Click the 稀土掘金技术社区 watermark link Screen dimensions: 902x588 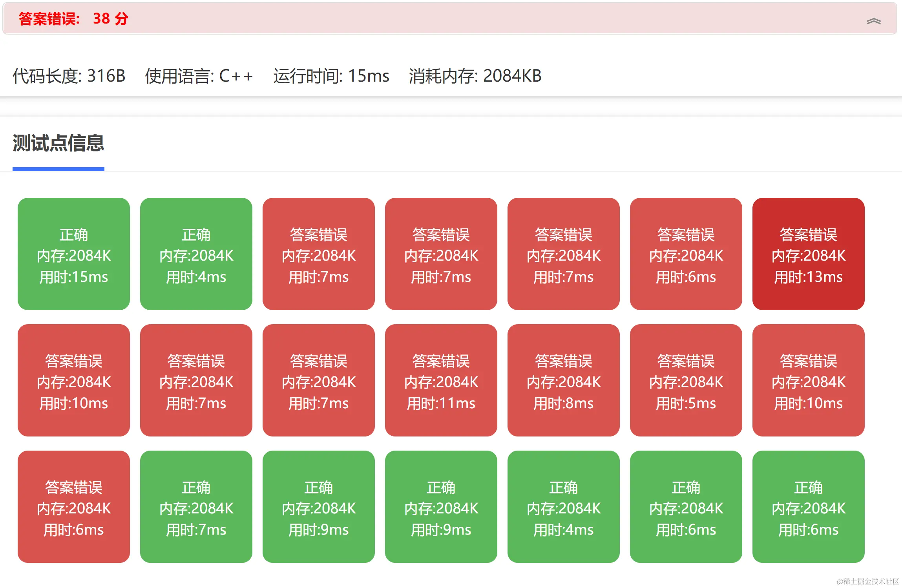[x=867, y=581]
